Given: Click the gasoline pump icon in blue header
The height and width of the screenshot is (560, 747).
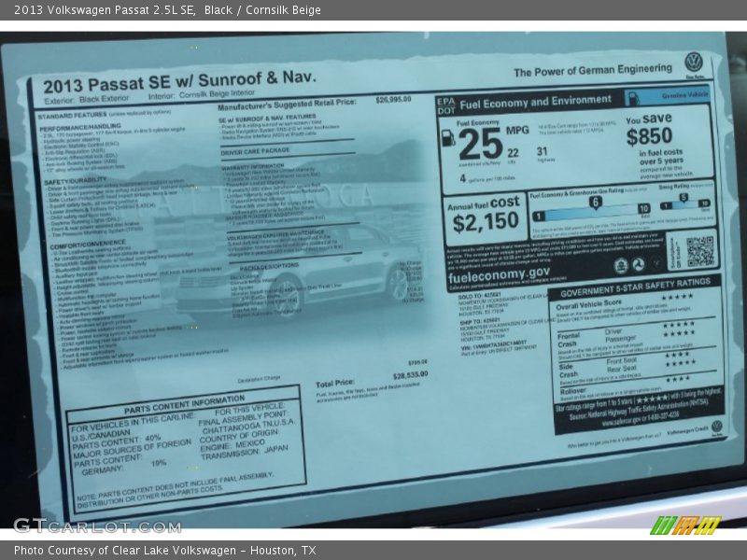Looking at the screenshot, I should pos(634,99).
